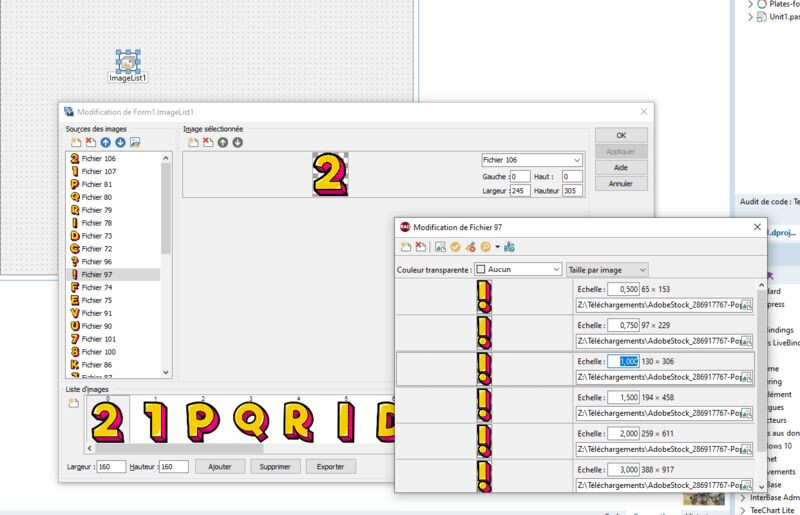Click the add icon under Image sélectionnée
The width and height of the screenshot is (800, 515).
coord(193,142)
